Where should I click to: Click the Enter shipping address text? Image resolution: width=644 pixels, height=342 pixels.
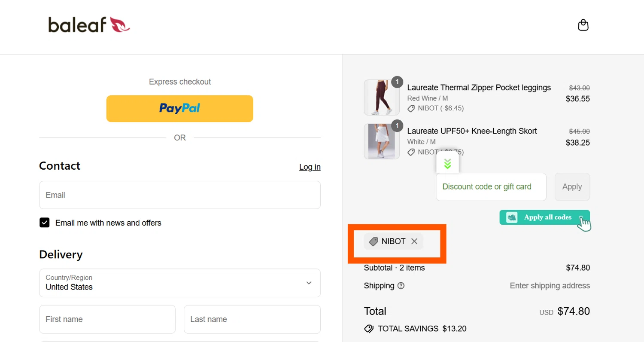pyautogui.click(x=550, y=286)
